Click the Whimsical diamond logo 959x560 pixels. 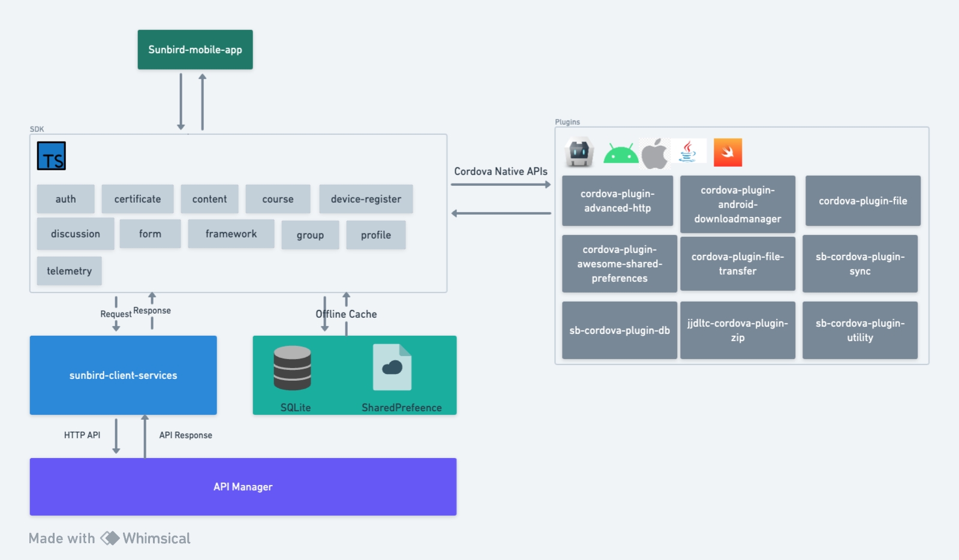[x=110, y=538]
